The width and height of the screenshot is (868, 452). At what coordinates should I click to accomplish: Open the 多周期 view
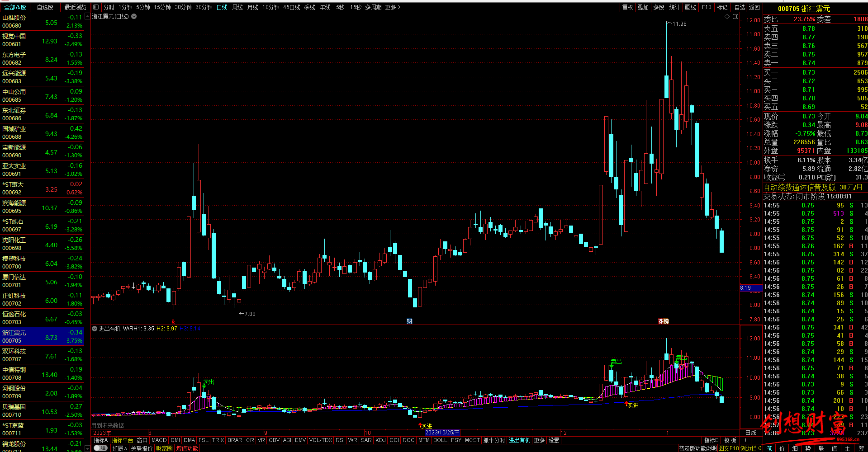tap(373, 7)
